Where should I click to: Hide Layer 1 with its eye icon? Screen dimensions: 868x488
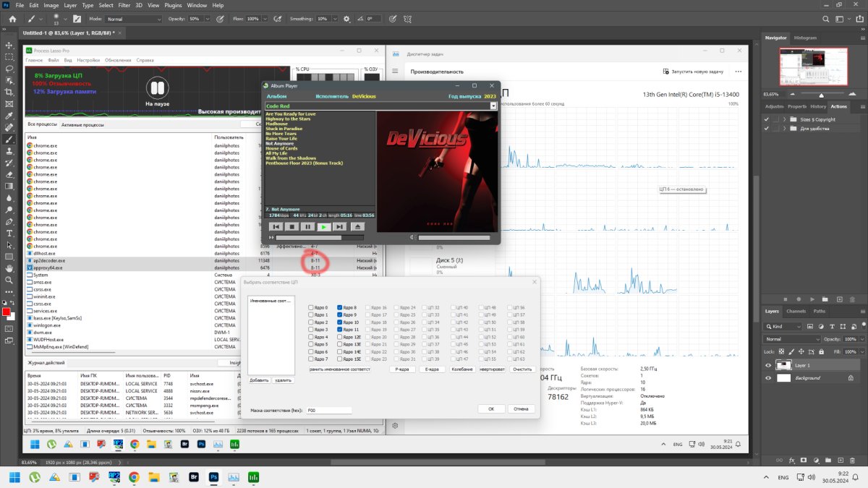768,366
